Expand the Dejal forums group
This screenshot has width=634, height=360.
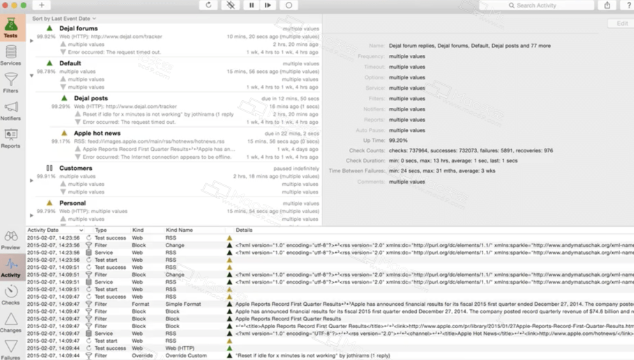(32, 40)
